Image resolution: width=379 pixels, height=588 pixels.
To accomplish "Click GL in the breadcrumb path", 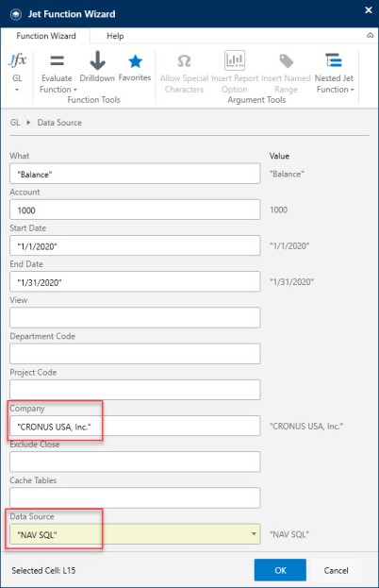I will coord(15,123).
